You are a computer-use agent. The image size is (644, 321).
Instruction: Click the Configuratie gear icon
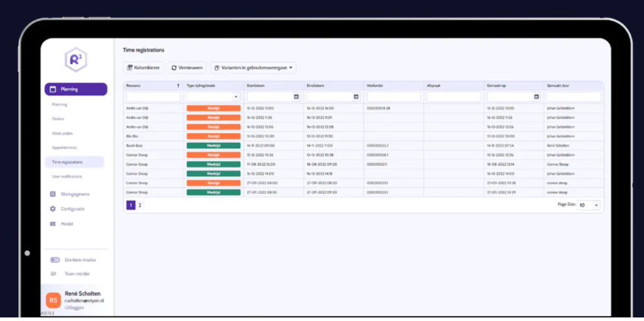pos(53,209)
